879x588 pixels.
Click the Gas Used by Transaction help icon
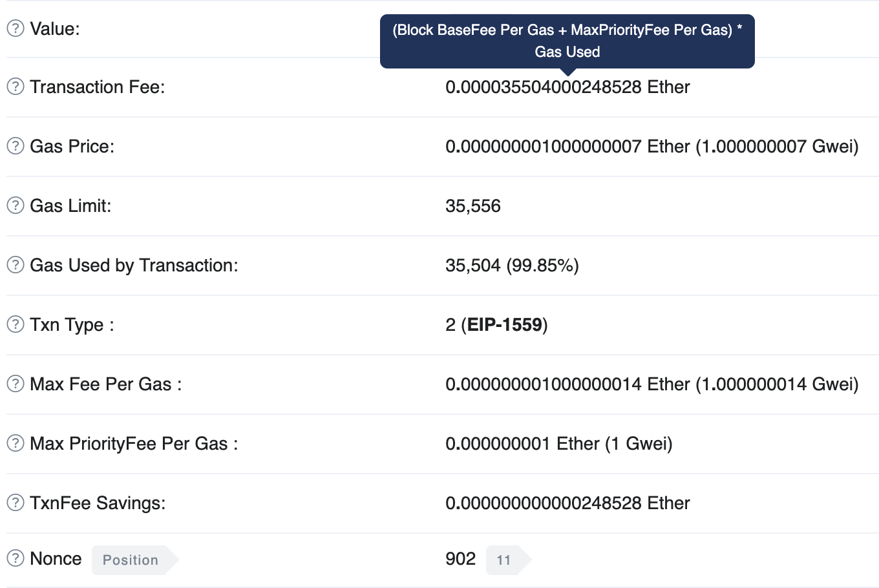pyautogui.click(x=14, y=265)
